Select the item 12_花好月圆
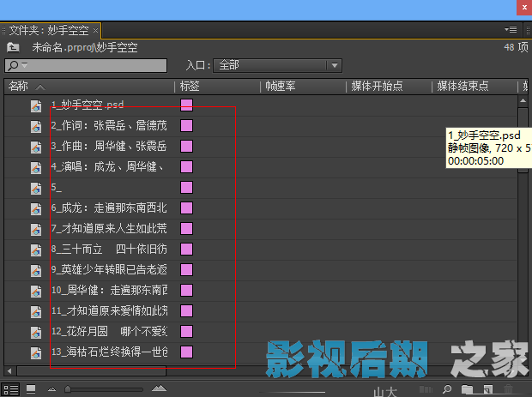The height and width of the screenshot is (397, 532). pyautogui.click(x=109, y=331)
